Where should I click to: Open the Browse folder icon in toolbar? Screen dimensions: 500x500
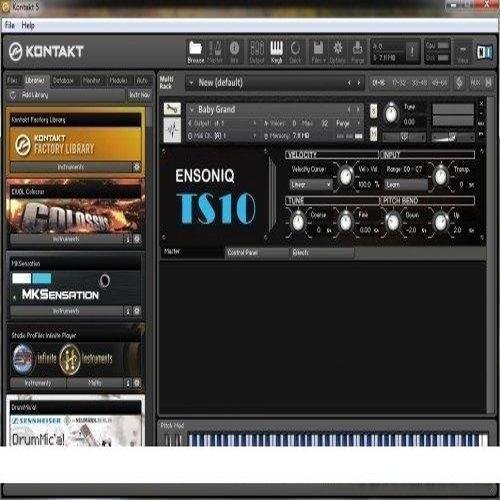[196, 52]
